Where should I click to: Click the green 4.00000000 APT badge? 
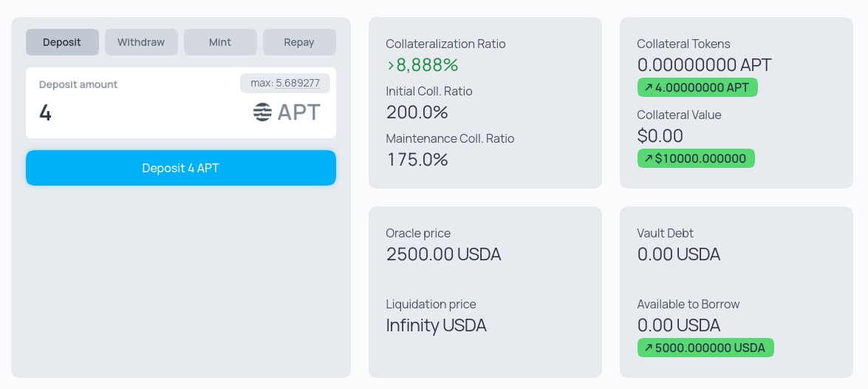click(697, 87)
